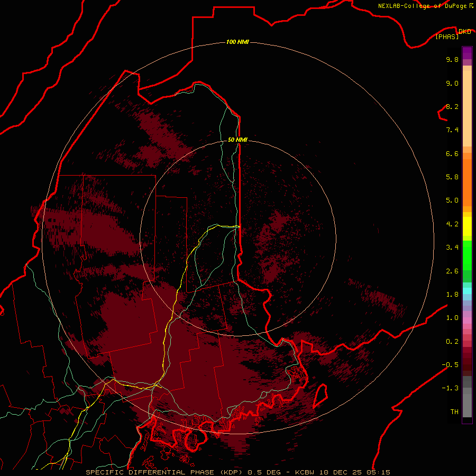Click the bottom caption SPECIFIC DIFFERENTIAL PHASE (KDP)
This screenshot has width=476, height=476.
click(x=163, y=472)
